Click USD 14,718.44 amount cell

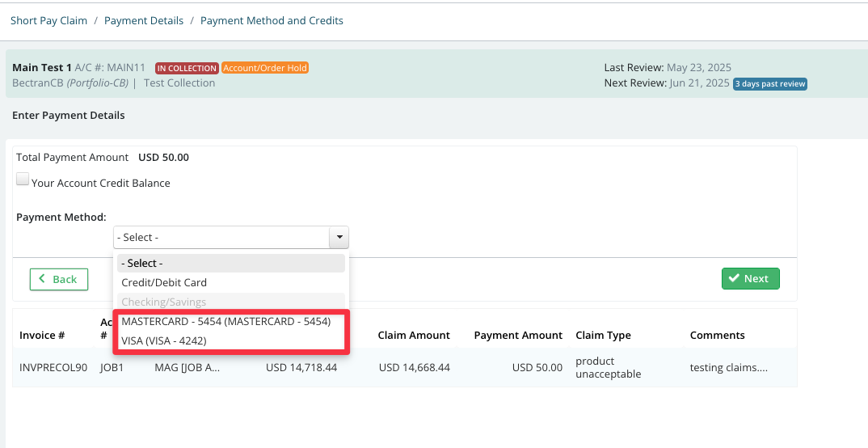tap(301, 367)
